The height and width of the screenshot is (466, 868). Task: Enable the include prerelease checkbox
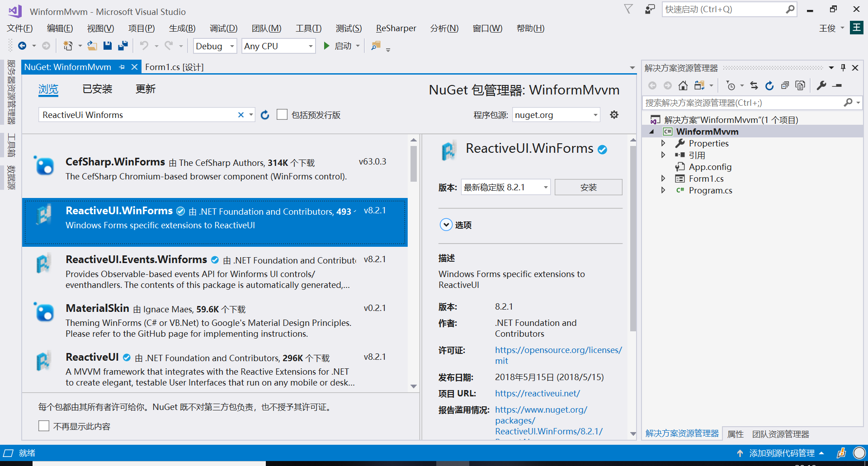282,115
